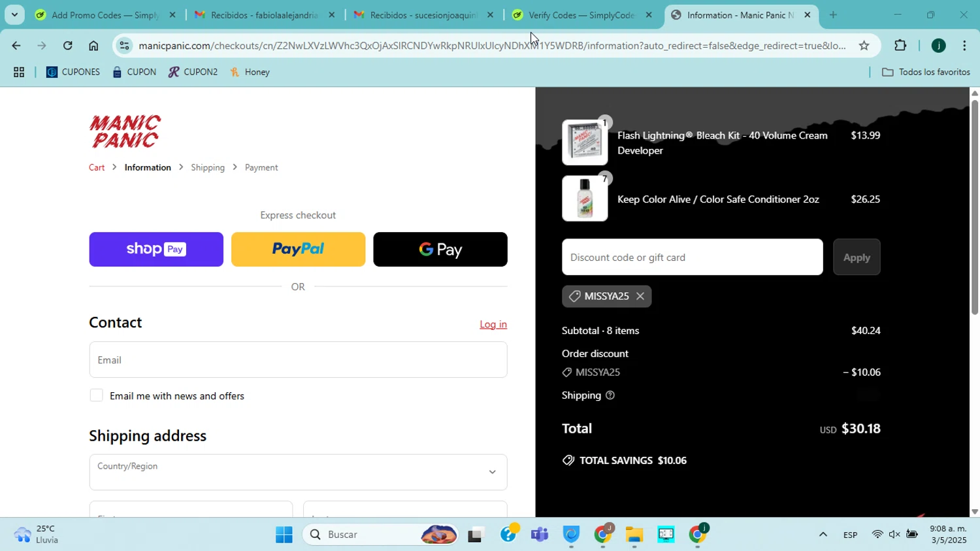View site information icon in address bar
This screenshot has height=551, width=980.
[x=125, y=46]
